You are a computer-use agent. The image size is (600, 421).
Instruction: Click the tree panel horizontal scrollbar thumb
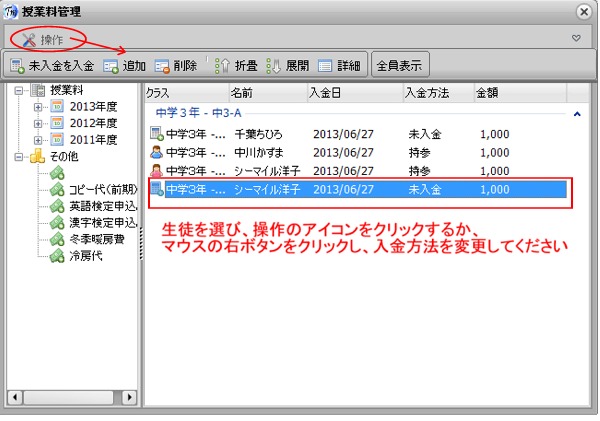pos(68,397)
